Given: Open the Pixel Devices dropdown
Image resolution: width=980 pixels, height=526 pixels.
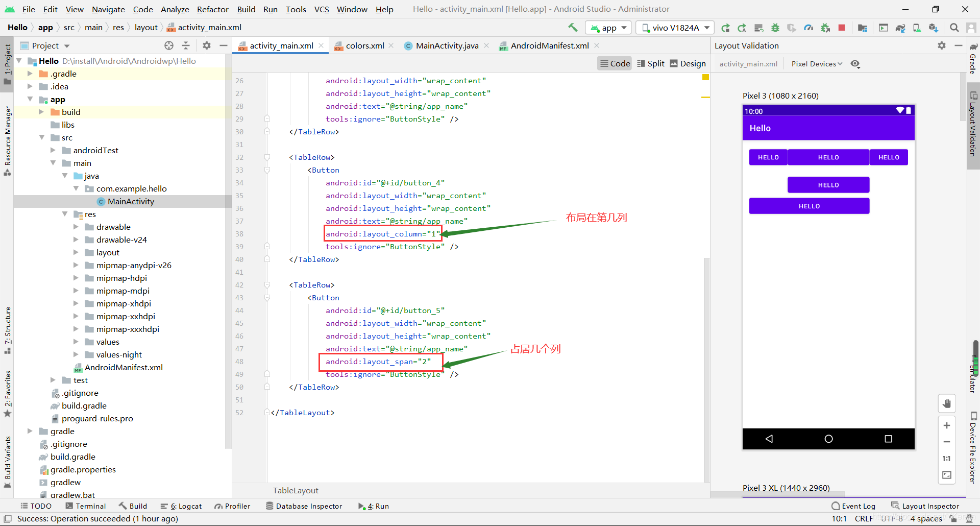Looking at the screenshot, I should click(x=817, y=64).
